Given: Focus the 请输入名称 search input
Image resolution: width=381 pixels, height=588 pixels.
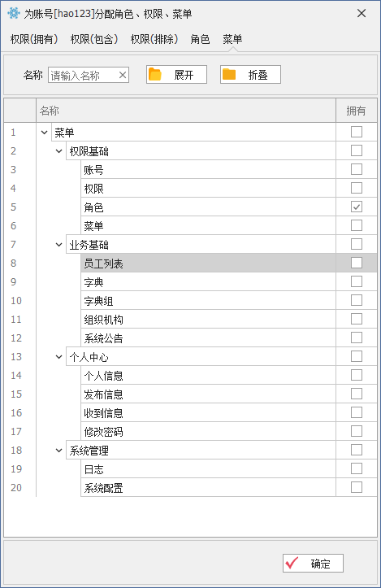Looking at the screenshot, I should tap(83, 75).
